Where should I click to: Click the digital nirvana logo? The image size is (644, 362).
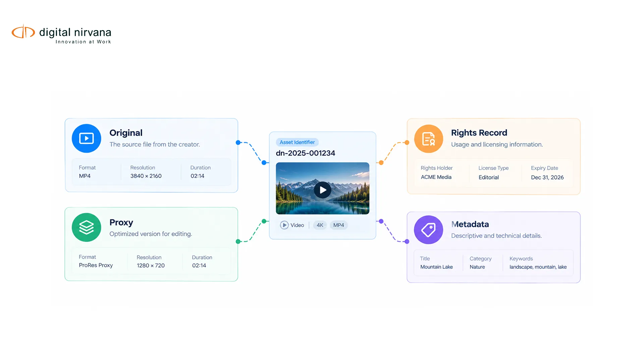pyautogui.click(x=61, y=34)
